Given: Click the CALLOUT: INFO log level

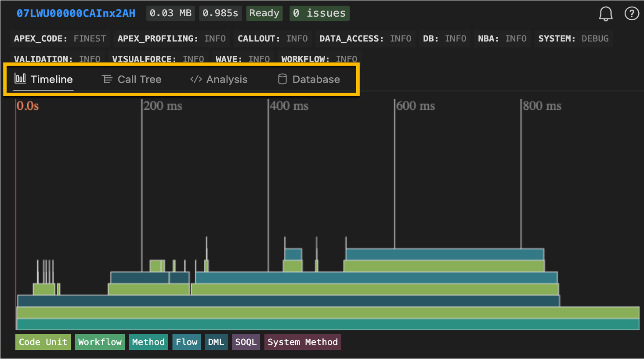Looking at the screenshot, I should coord(272,39).
